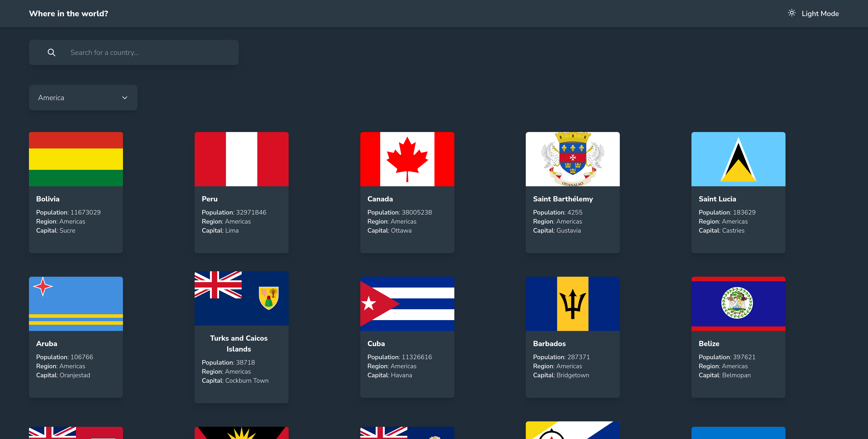
Task: Click the Saint Barthélemy country name
Action: [563, 199]
